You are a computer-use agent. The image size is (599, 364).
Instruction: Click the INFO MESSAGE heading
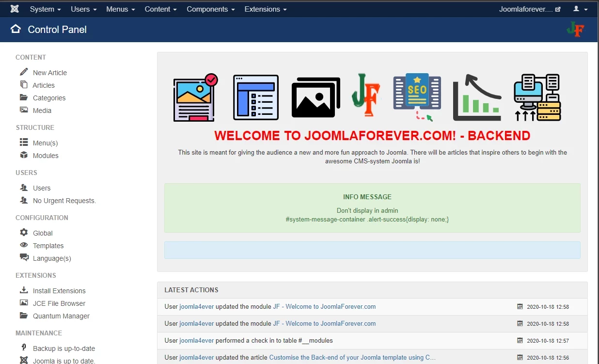pyautogui.click(x=367, y=197)
